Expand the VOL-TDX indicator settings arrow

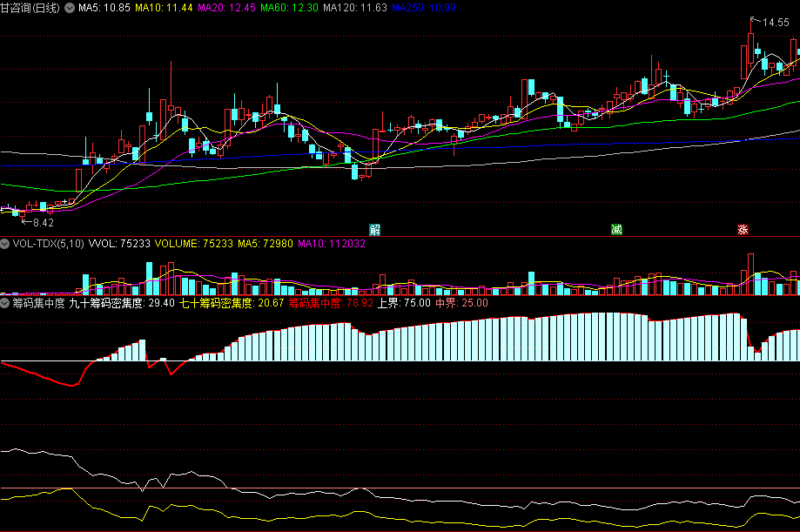[x=5, y=245]
